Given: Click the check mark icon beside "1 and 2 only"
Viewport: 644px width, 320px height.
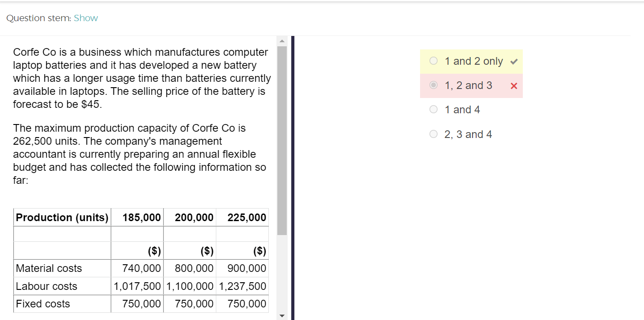Looking at the screenshot, I should [514, 62].
